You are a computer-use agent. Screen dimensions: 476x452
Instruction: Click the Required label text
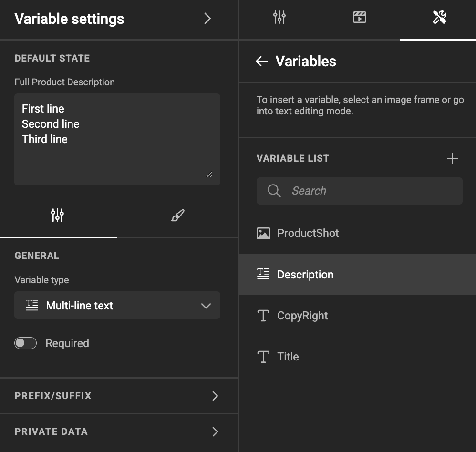(67, 343)
